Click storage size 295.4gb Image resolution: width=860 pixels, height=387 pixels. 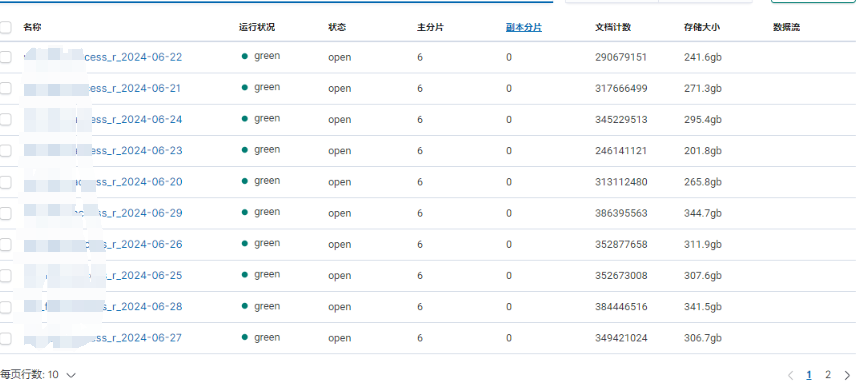click(703, 119)
